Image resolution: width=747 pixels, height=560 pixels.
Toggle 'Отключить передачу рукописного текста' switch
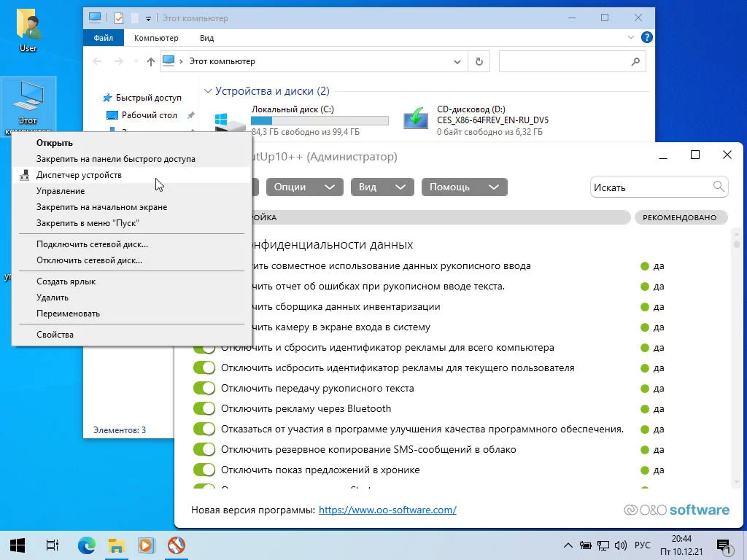[204, 388]
